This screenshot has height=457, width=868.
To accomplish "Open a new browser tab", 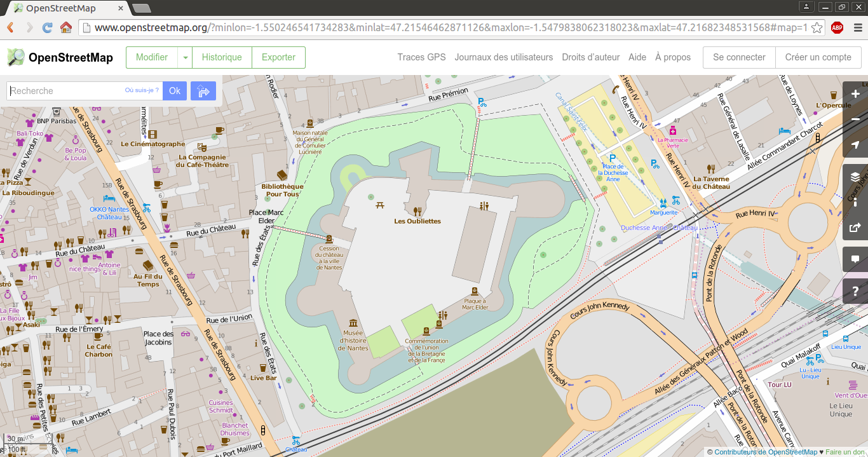I will tap(142, 8).
